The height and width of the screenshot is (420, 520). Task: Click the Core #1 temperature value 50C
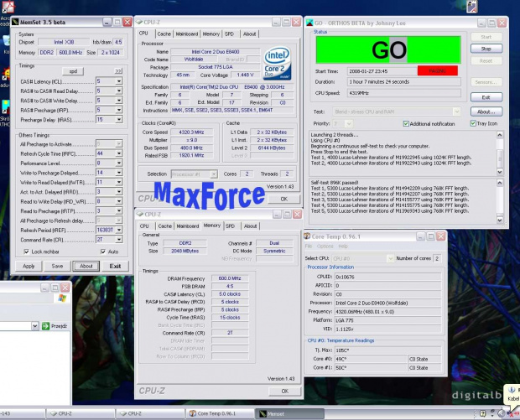tap(371, 368)
